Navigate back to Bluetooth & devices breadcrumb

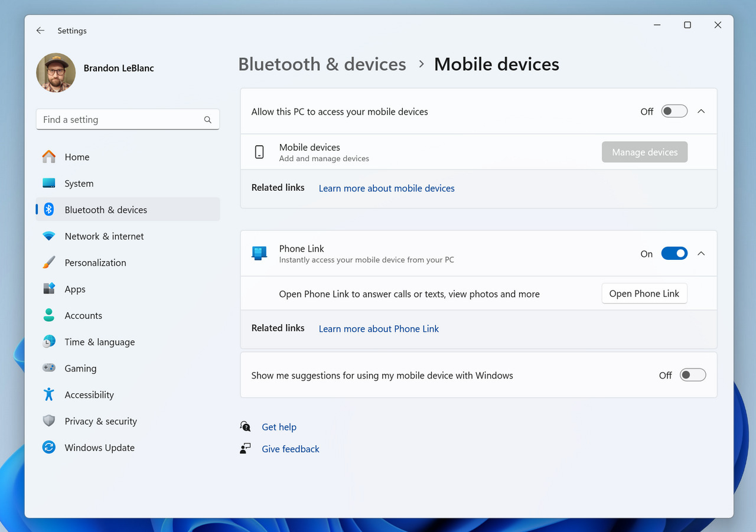pyautogui.click(x=322, y=64)
